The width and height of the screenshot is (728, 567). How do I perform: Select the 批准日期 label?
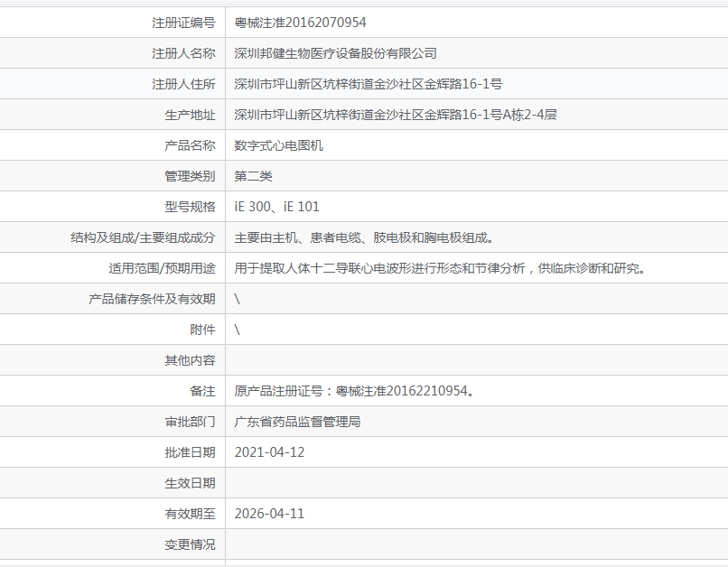(190, 452)
